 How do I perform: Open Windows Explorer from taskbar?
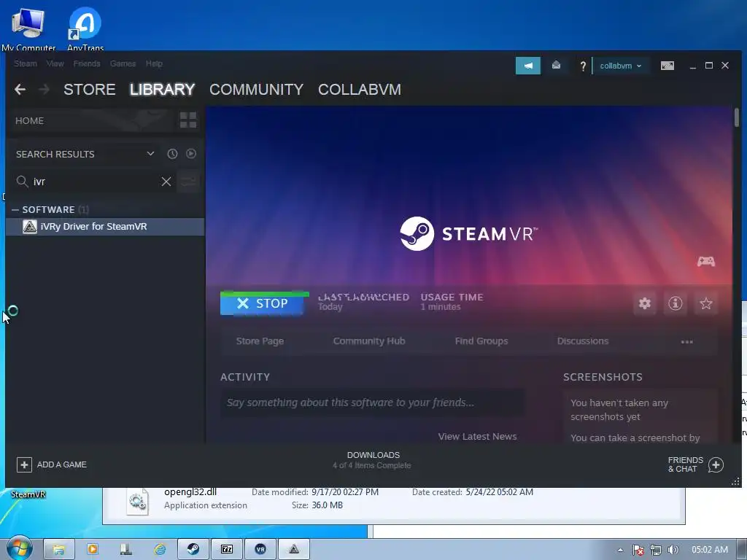58,549
